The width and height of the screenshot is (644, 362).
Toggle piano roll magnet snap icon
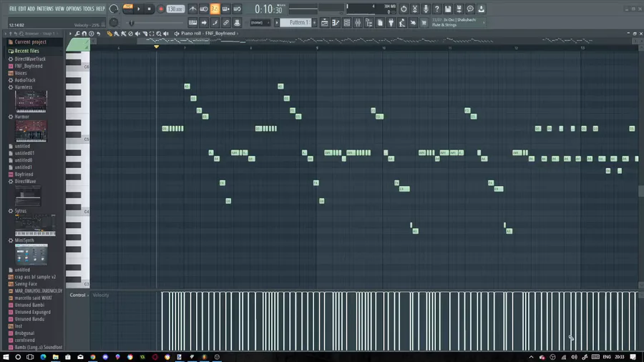[x=84, y=34]
